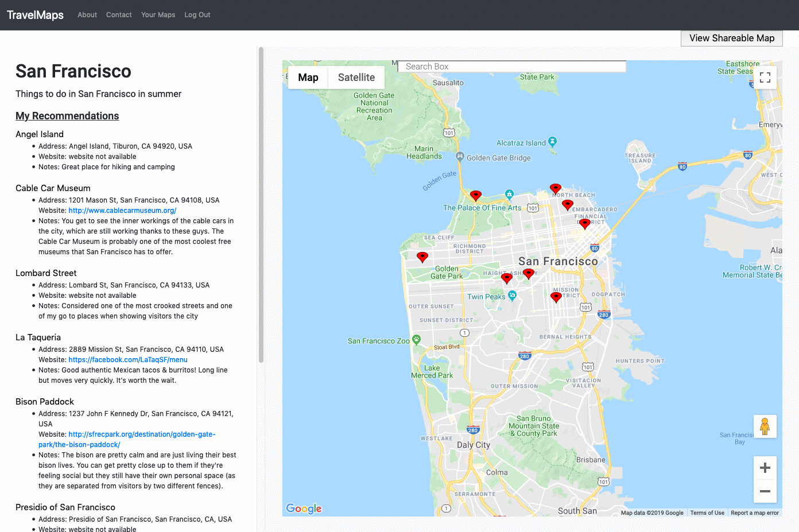Image resolution: width=799 pixels, height=532 pixels.
Task: Click the red marker by Palace Of Fine Arts
Action: click(x=476, y=196)
